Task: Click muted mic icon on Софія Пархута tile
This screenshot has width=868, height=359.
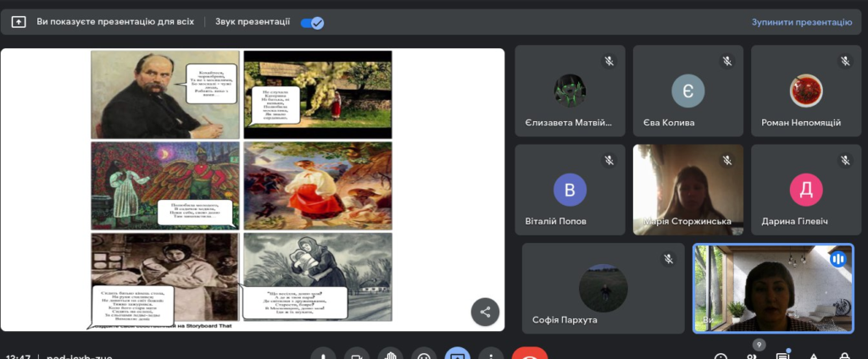Action: [x=669, y=258]
